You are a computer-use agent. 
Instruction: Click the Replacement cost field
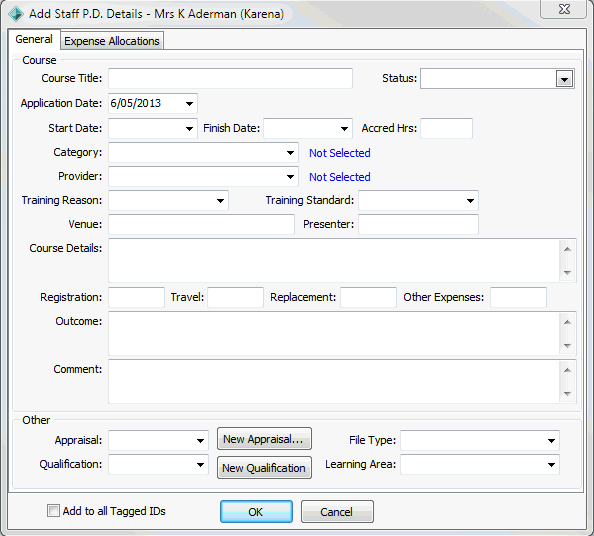pyautogui.click(x=368, y=297)
